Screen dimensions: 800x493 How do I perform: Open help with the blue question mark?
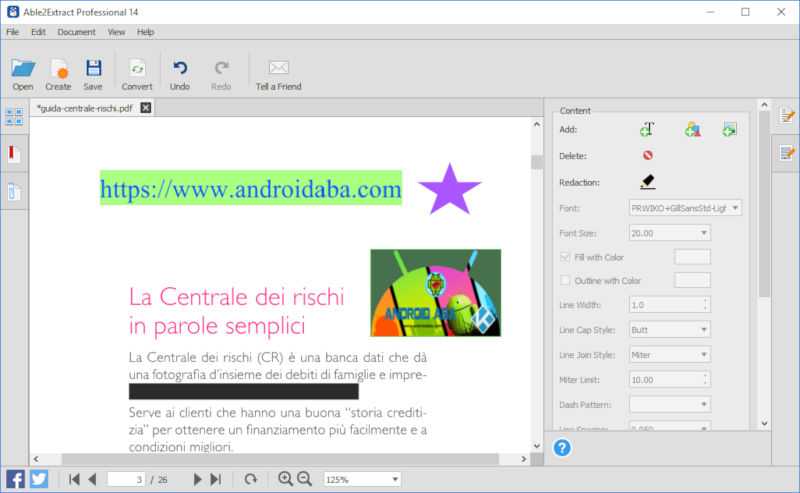(562, 448)
